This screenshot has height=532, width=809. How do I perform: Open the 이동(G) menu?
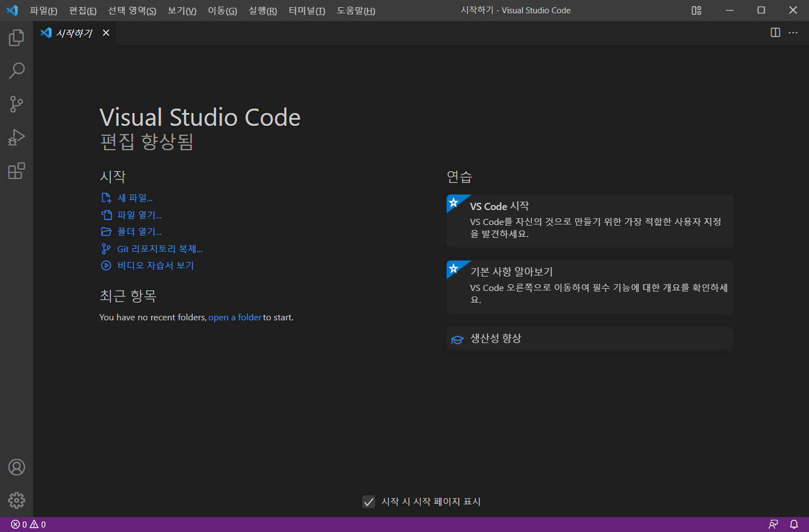(222, 11)
